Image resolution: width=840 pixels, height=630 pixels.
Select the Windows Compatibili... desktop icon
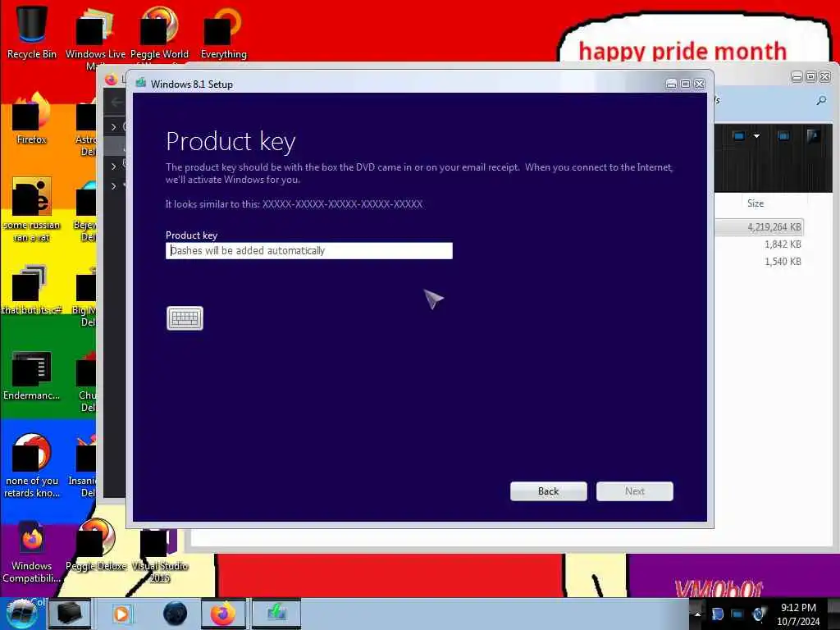coord(32,553)
